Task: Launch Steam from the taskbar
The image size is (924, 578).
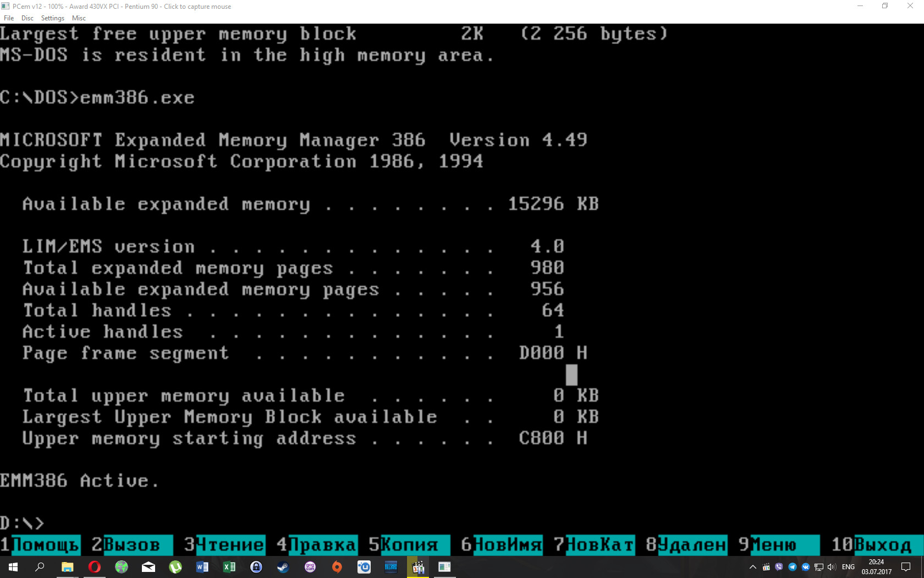Action: (x=283, y=567)
